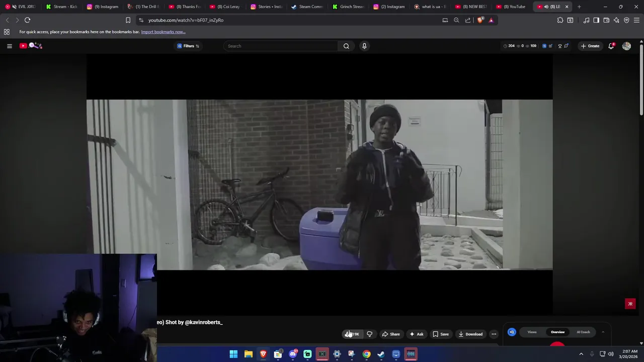Play or pause the video player
644x362 pixels.
tap(319, 185)
